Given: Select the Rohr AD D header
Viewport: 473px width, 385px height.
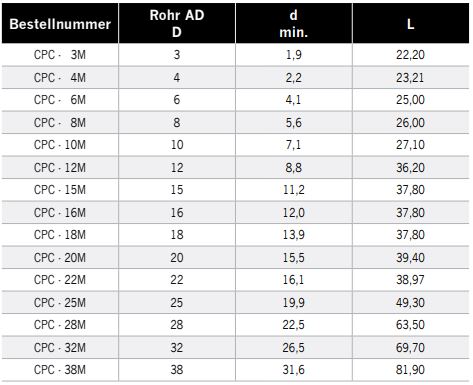Looking at the screenshot, I should pyautogui.click(x=177, y=23).
